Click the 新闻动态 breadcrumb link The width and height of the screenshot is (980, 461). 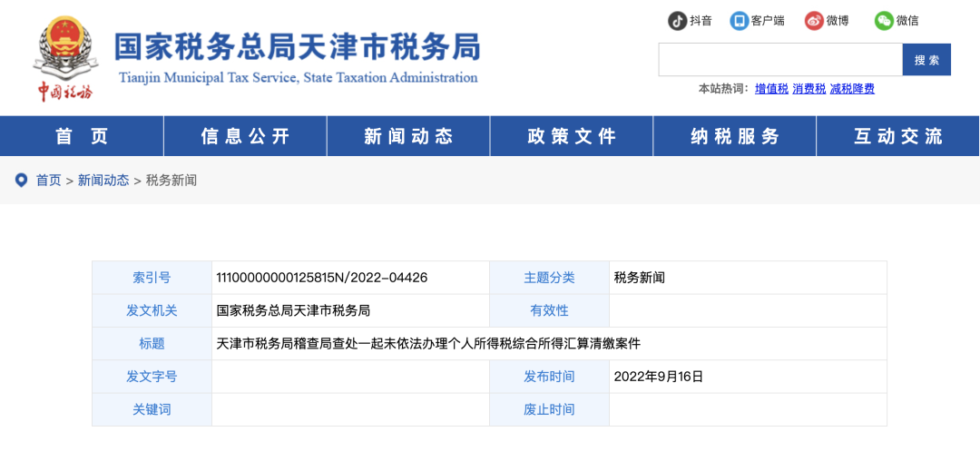(103, 181)
